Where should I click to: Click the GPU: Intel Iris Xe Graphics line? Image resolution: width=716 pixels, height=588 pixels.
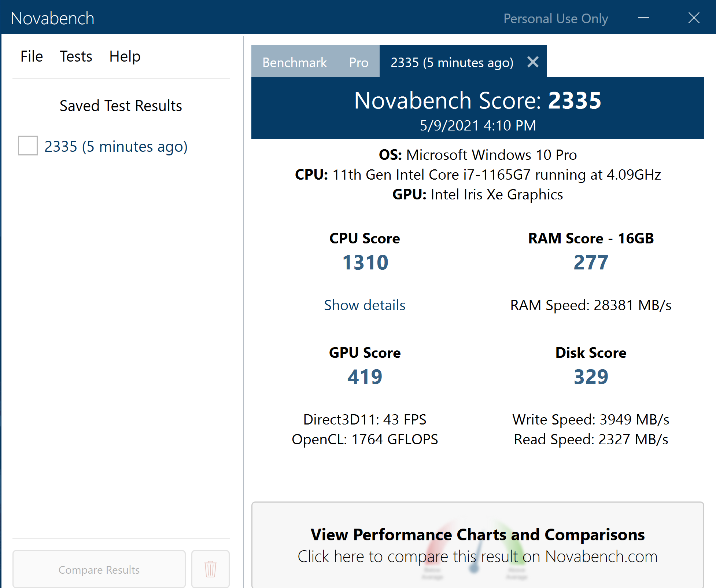(477, 194)
